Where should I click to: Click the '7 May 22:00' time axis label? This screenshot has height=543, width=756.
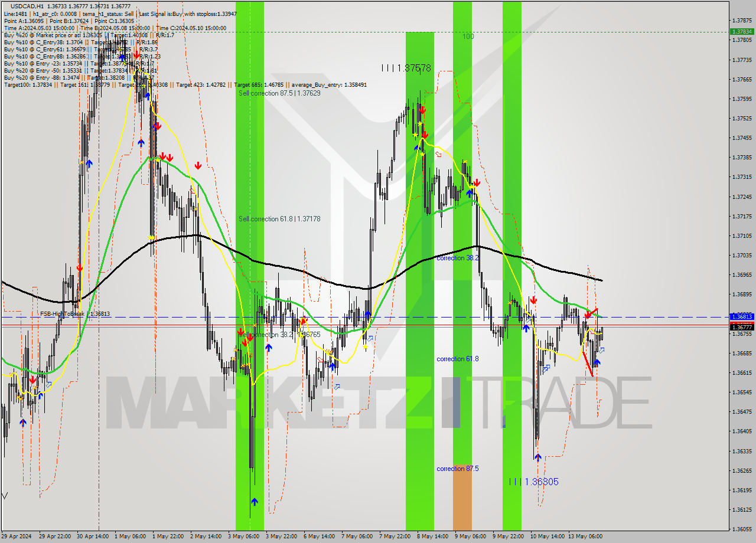396,537
